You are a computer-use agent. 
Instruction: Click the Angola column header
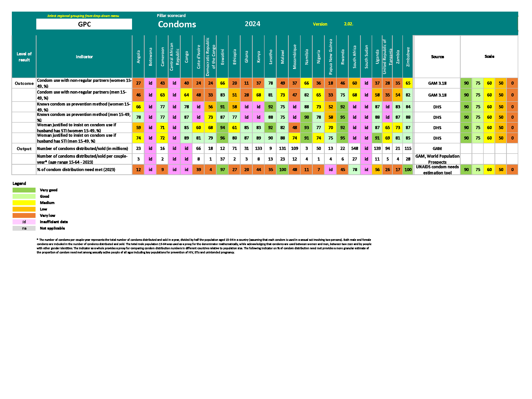coord(138,57)
